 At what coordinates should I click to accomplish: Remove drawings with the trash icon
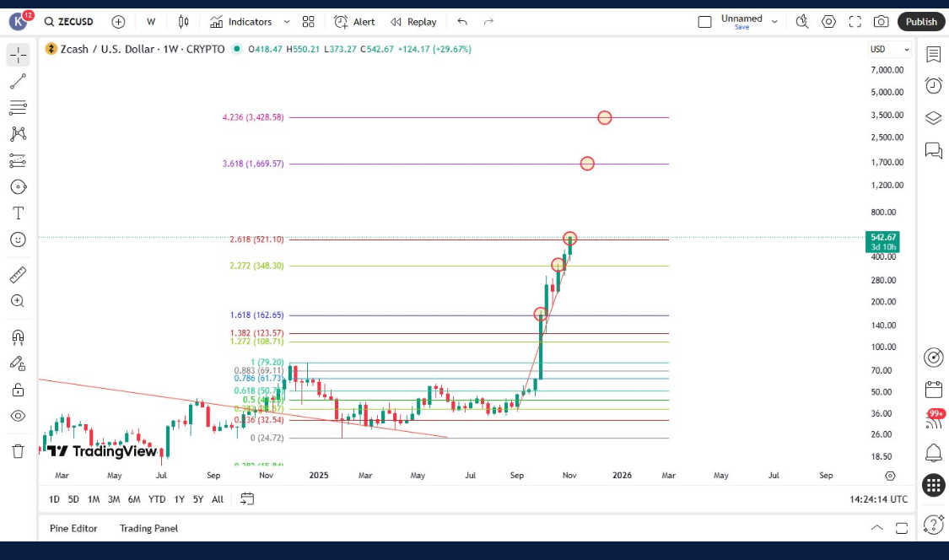[x=18, y=451]
